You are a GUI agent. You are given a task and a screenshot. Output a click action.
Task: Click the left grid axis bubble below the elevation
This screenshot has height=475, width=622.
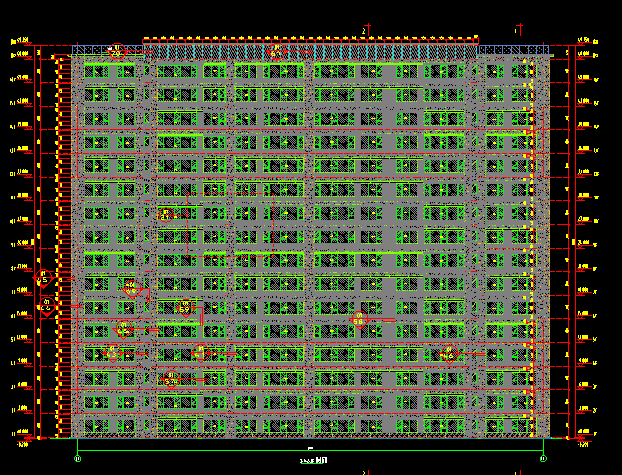tap(78, 459)
